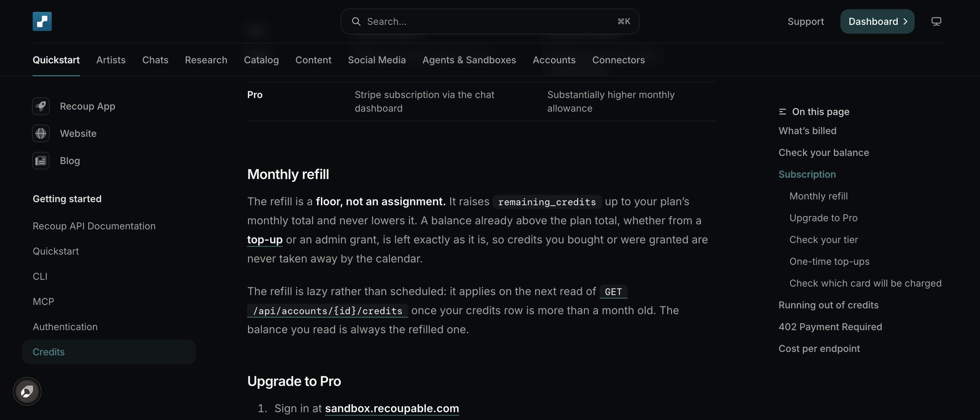
Task: Focus the Search input field
Action: 490,21
